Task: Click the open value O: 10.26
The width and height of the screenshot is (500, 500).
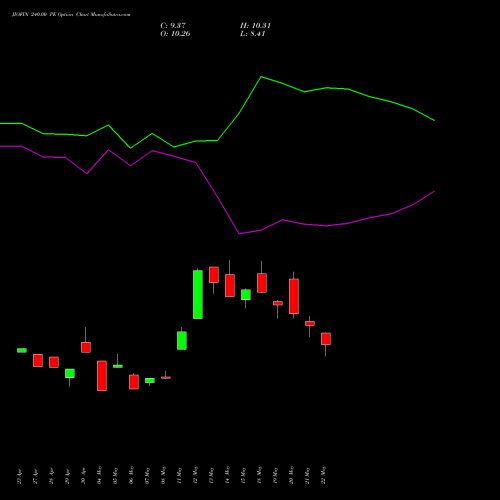Action: [x=175, y=34]
